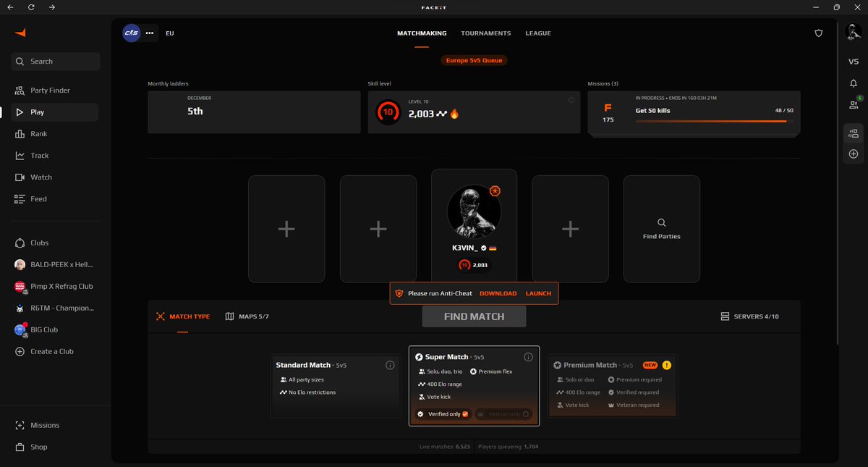Open Missions in the sidebar
The image size is (868, 467).
pos(55,426)
